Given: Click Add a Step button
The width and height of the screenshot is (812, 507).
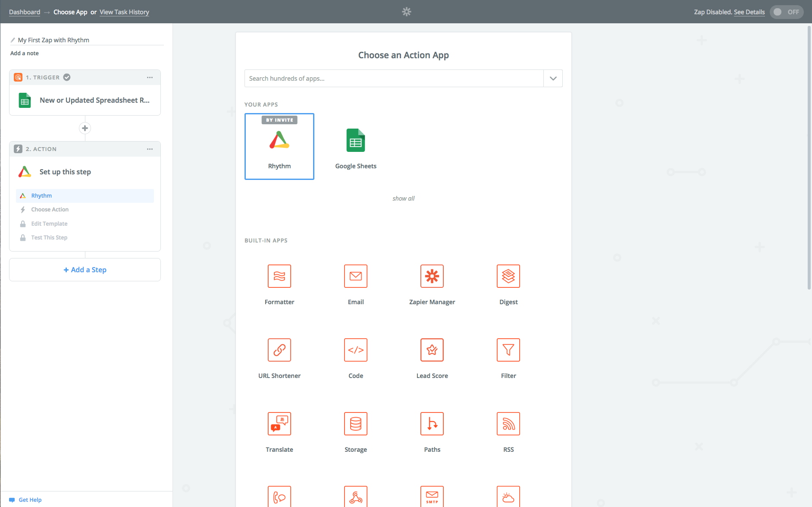Looking at the screenshot, I should [85, 270].
